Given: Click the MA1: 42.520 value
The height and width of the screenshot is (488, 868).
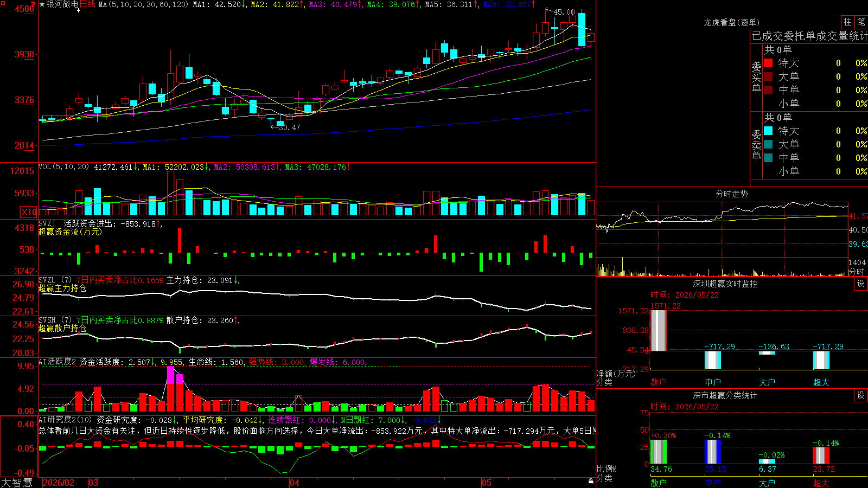Looking at the screenshot, I should [216, 4].
